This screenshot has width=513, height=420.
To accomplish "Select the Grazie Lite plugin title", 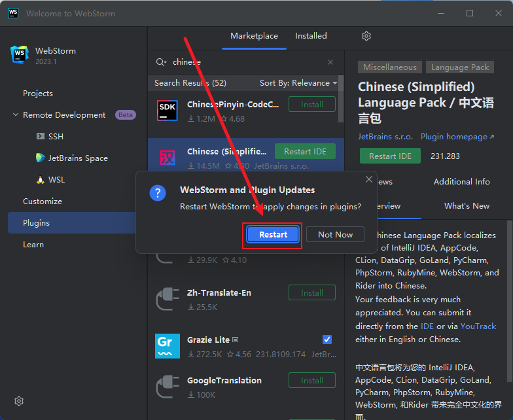I will (x=208, y=340).
